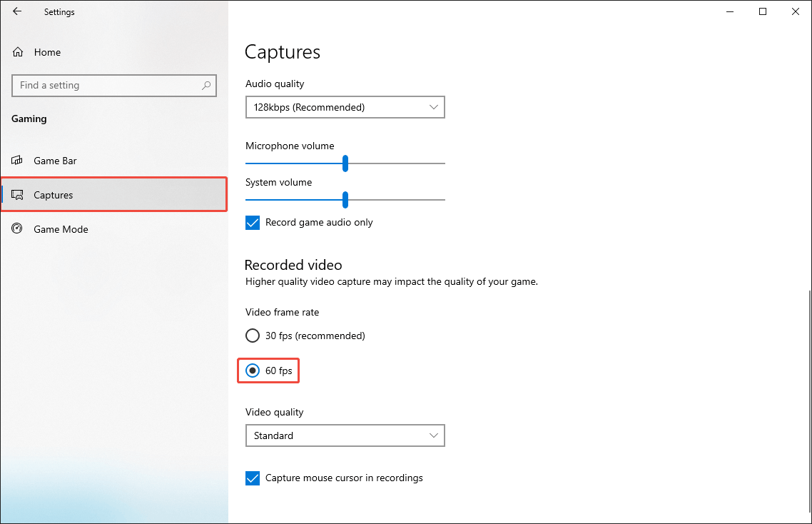Open the Audio quality dropdown
Image resolution: width=812 pixels, height=524 pixels.
pos(345,106)
